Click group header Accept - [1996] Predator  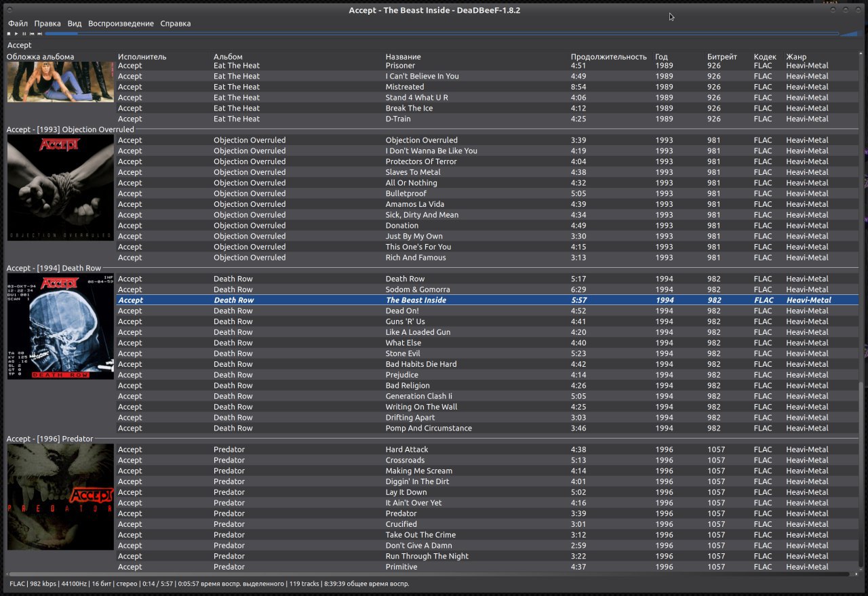[x=50, y=439]
